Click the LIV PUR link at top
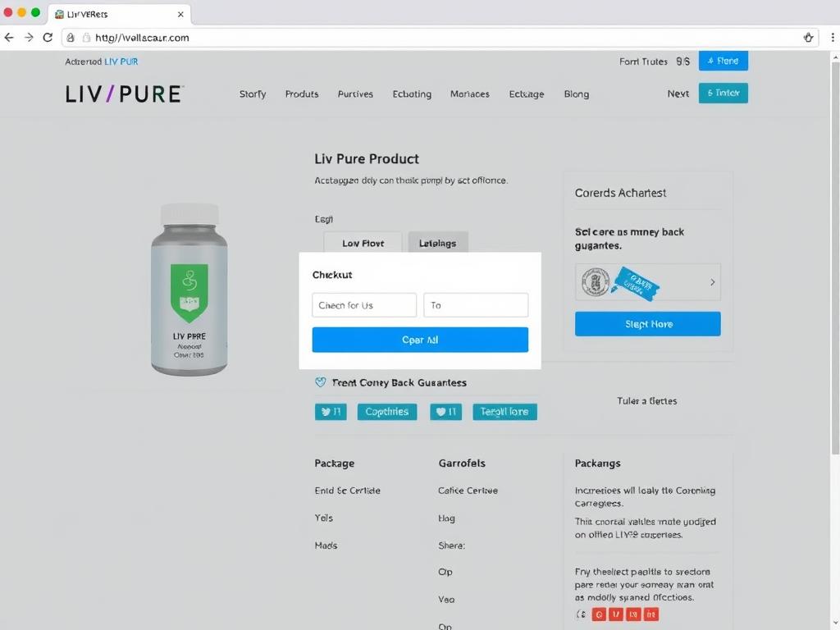Viewport: 840px width, 630px height. [x=121, y=62]
